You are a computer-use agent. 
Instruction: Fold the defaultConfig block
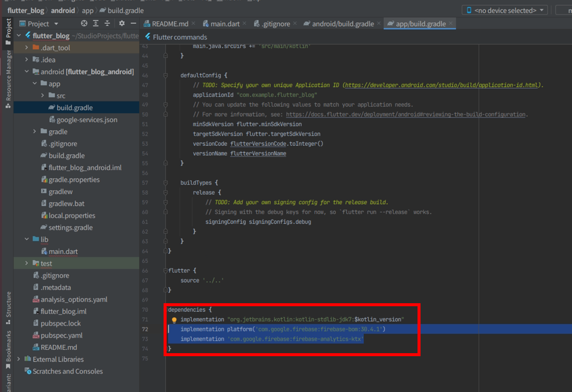[166, 75]
